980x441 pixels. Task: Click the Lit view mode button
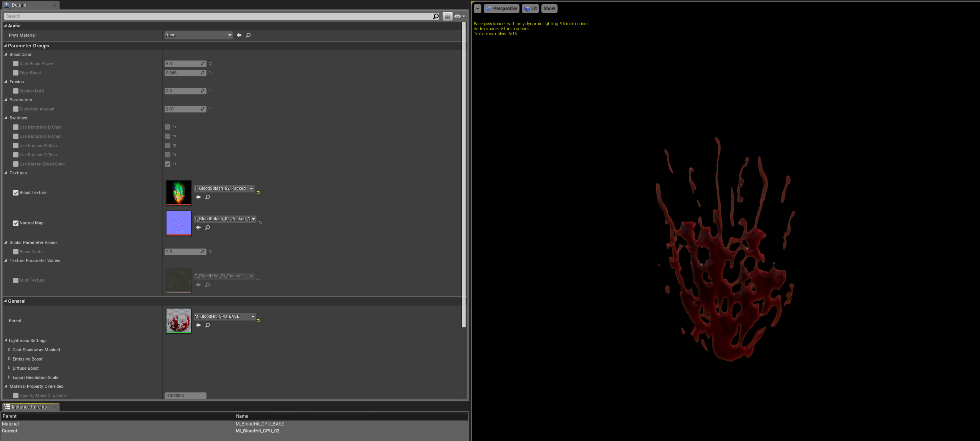(x=531, y=8)
